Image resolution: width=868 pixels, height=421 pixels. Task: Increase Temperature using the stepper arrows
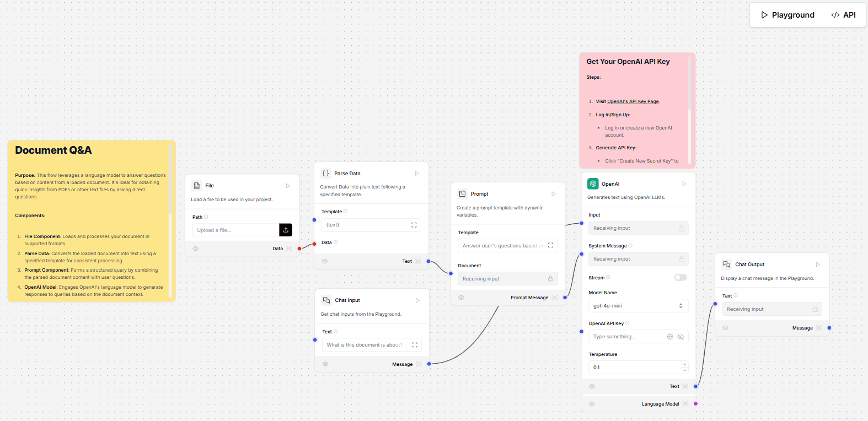(685, 365)
